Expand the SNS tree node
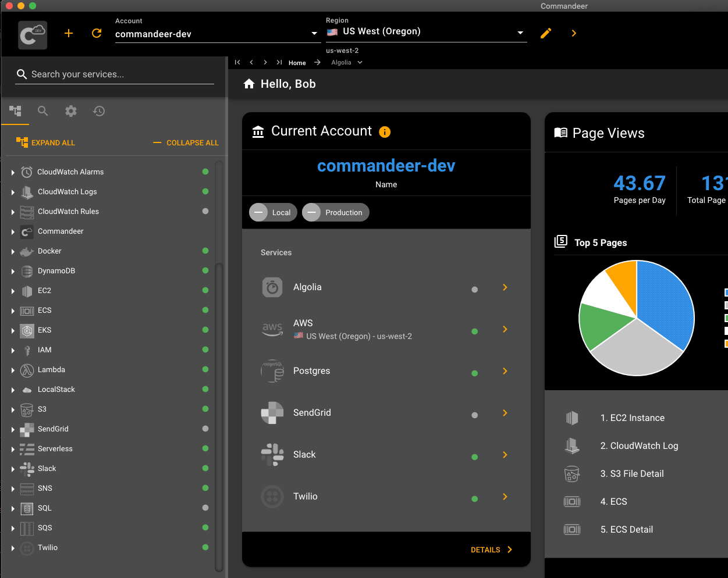Screen dimensions: 728x578 [13, 488]
